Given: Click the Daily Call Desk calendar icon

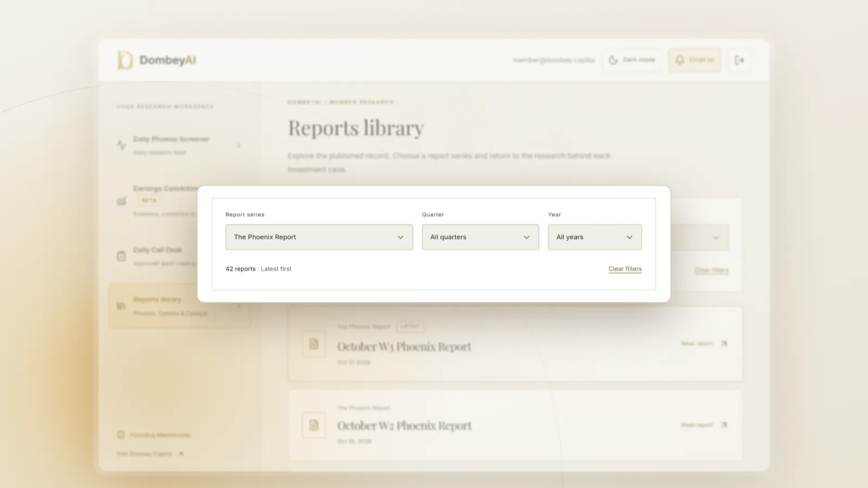Looking at the screenshot, I should tap(121, 256).
